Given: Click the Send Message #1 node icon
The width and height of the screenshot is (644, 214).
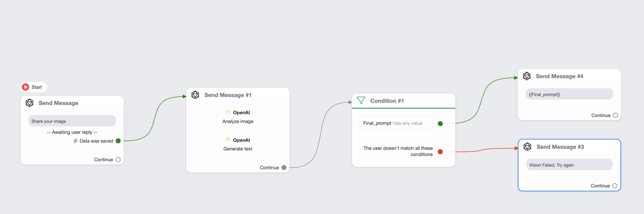Looking at the screenshot, I should point(195,95).
